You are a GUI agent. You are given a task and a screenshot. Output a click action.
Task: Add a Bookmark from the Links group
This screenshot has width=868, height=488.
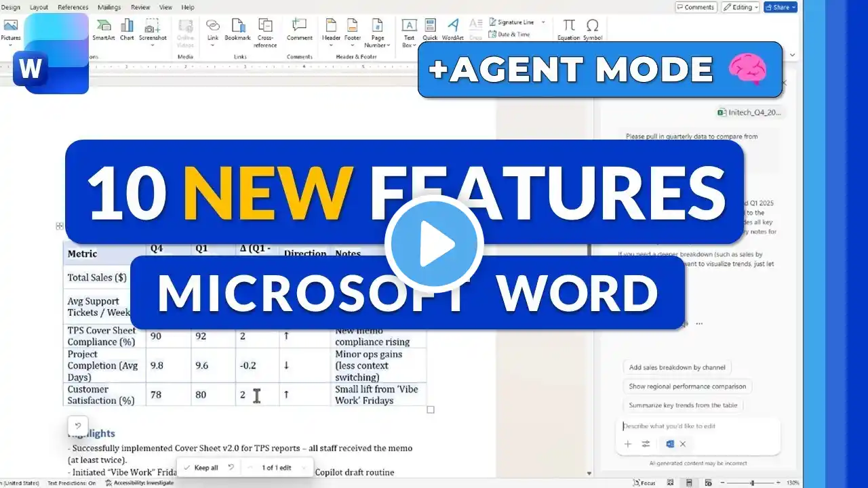pos(238,29)
